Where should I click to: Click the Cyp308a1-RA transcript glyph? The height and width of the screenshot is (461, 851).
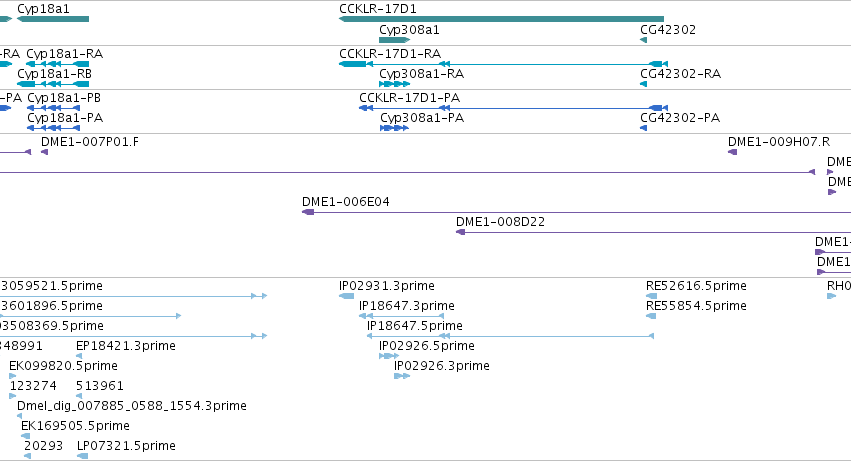tap(395, 84)
